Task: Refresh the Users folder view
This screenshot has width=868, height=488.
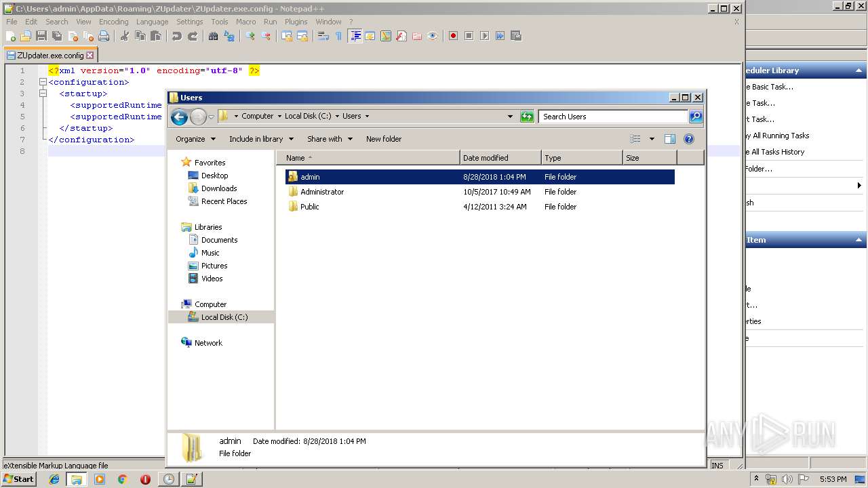Action: (x=527, y=117)
